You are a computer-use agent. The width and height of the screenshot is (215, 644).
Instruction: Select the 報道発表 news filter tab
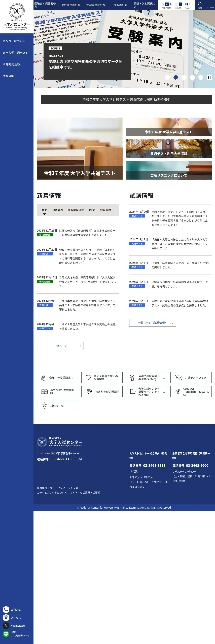(58, 210)
